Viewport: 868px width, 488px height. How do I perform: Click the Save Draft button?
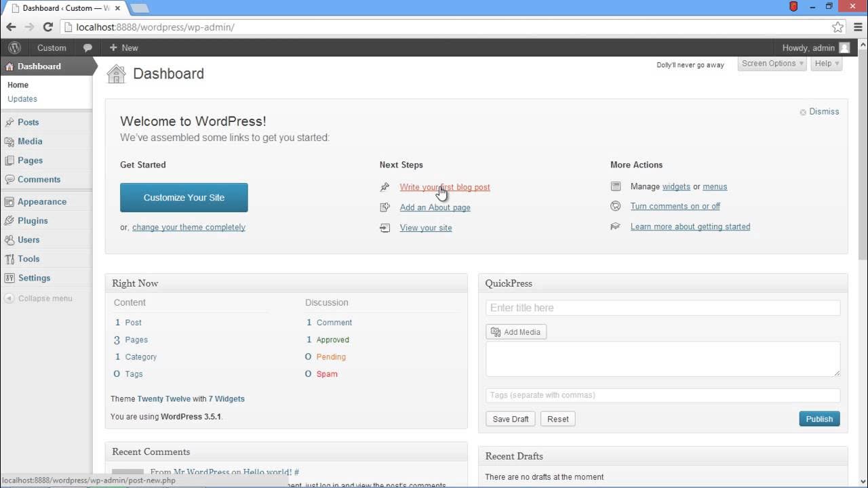click(x=511, y=419)
